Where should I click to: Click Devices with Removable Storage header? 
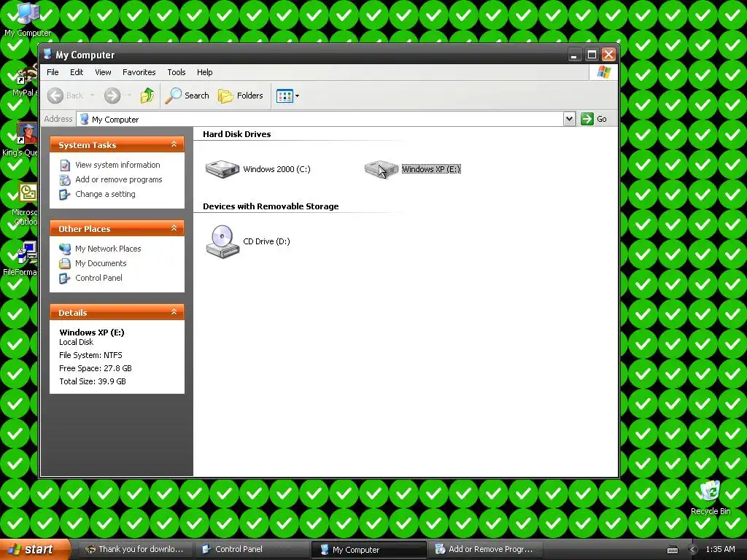[271, 206]
